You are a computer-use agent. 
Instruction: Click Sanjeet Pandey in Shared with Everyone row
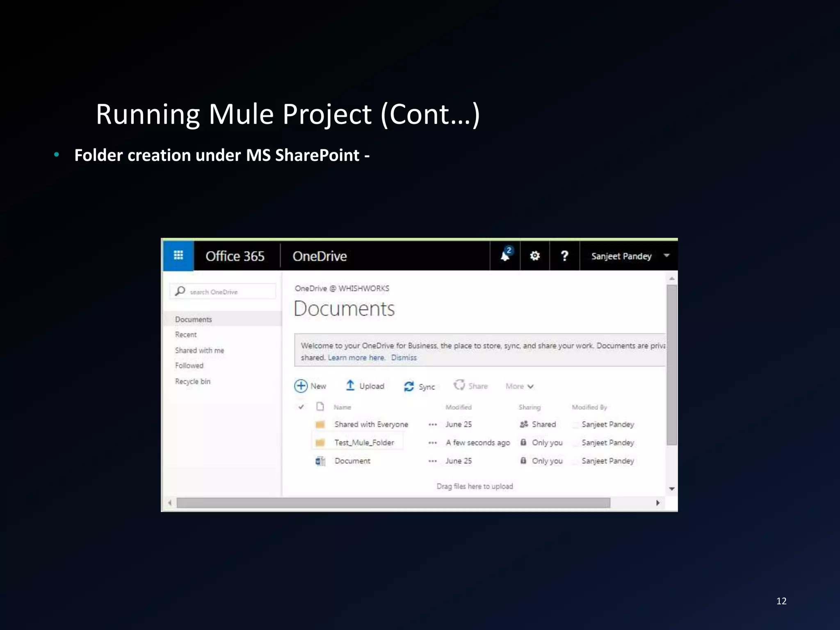click(608, 424)
